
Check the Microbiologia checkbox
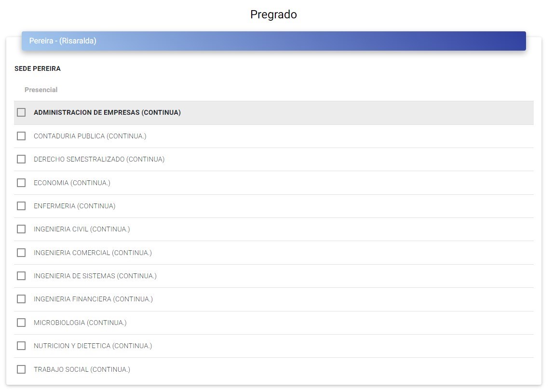tap(21, 323)
